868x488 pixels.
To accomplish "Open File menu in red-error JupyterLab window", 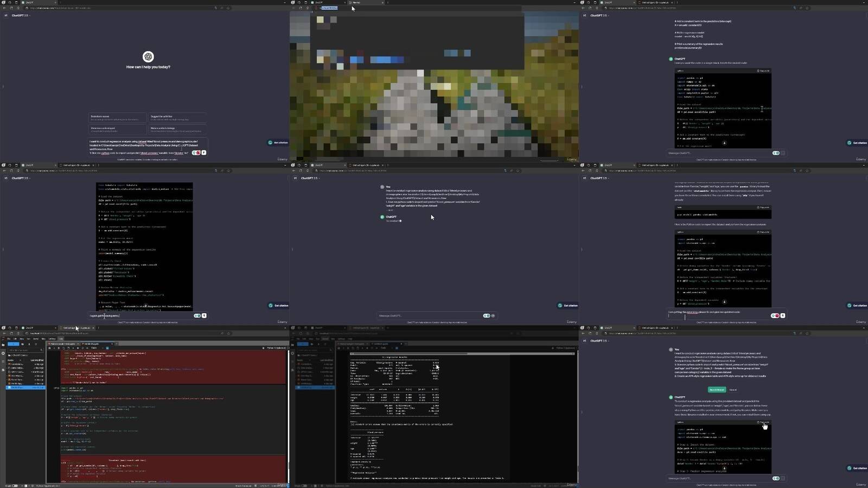I will (x=9, y=339).
